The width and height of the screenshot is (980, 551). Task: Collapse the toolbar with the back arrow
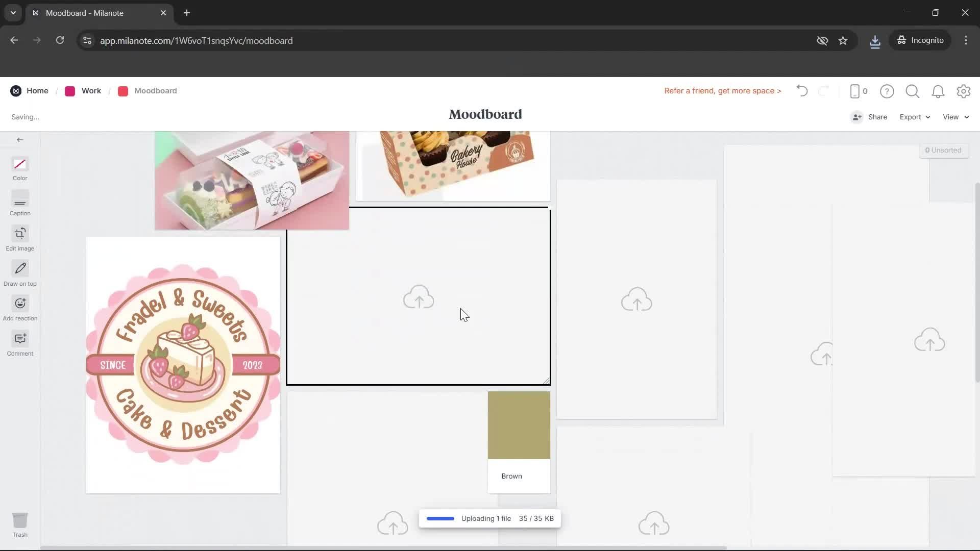pyautogui.click(x=20, y=139)
